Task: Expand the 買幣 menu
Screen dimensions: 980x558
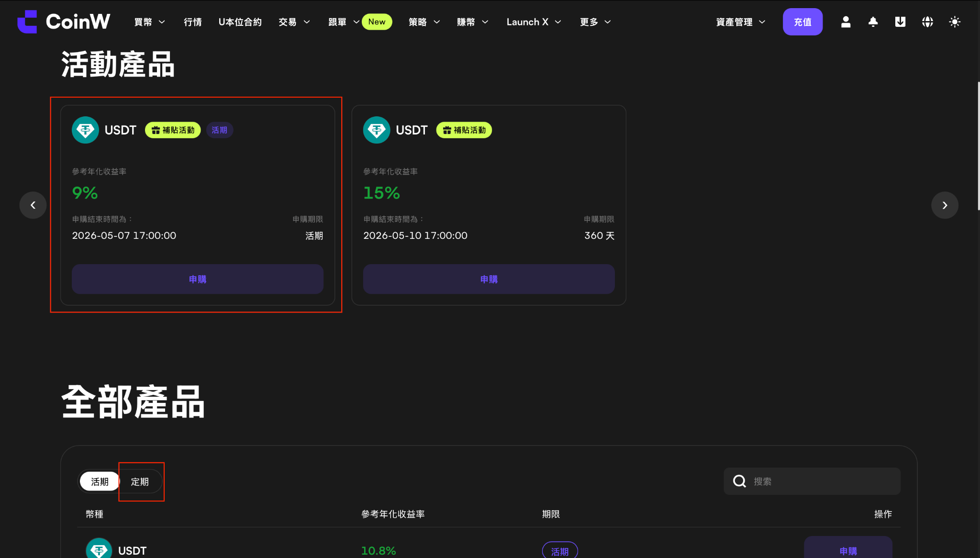Action: pos(149,22)
